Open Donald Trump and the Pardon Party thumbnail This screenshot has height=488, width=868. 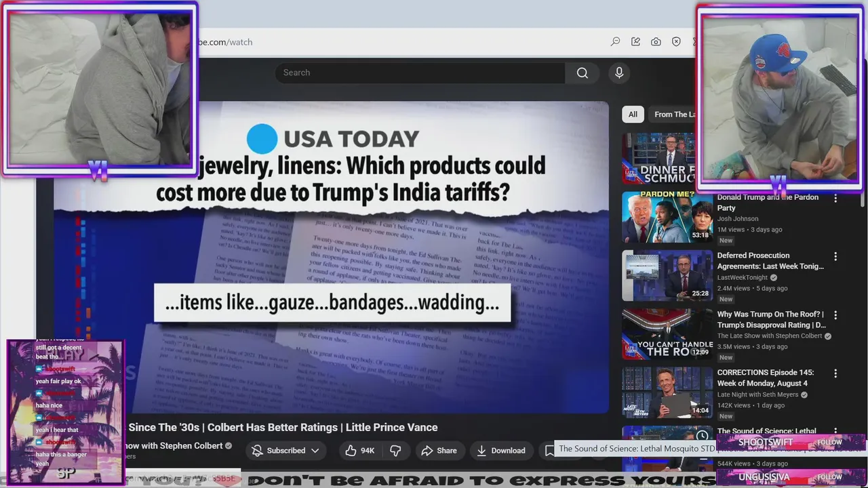tap(667, 217)
